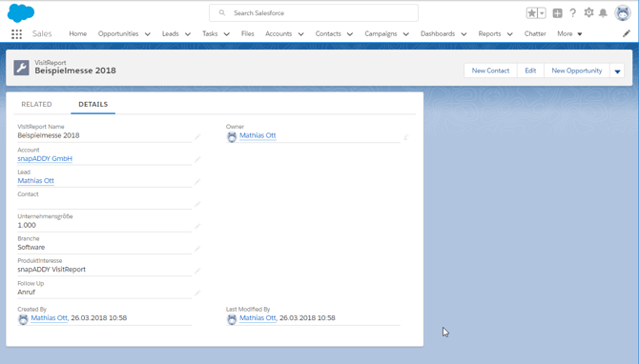The image size is (639, 364).
Task: Click the VisitReport wrench icon
Action: (x=21, y=68)
